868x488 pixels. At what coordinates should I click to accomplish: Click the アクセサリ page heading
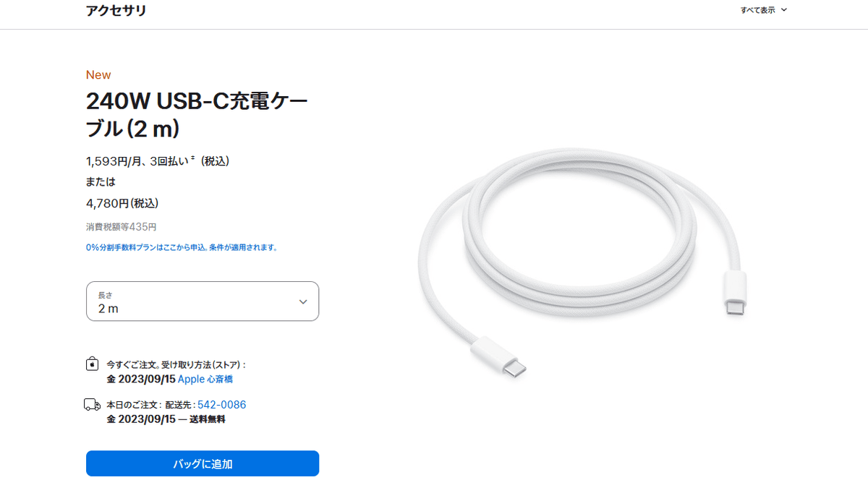click(x=116, y=10)
